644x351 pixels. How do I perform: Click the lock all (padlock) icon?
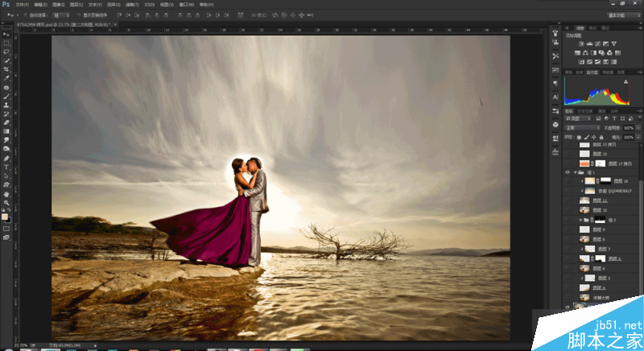(601, 137)
